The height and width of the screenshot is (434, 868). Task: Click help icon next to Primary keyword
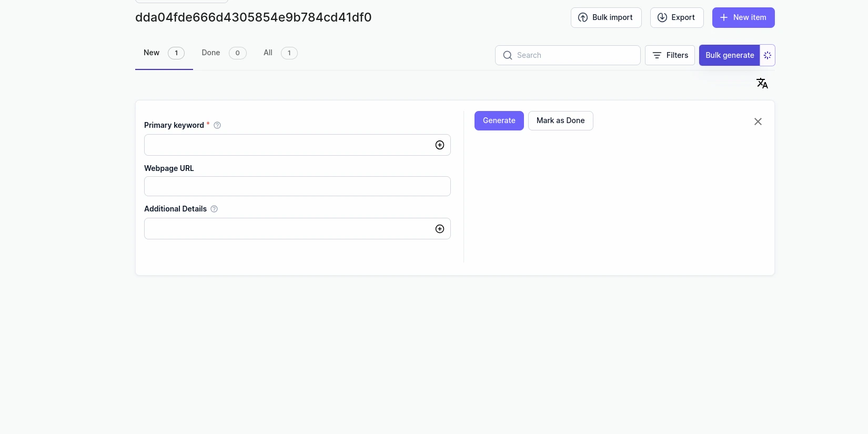[x=217, y=125]
